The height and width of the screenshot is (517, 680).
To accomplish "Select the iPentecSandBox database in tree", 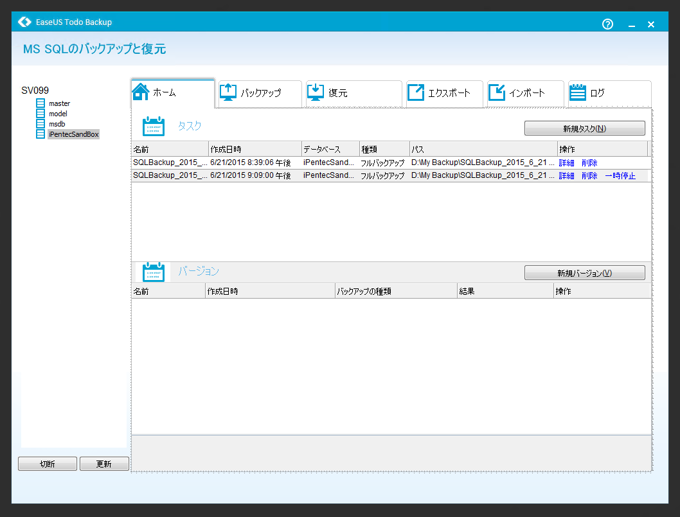I will click(74, 134).
